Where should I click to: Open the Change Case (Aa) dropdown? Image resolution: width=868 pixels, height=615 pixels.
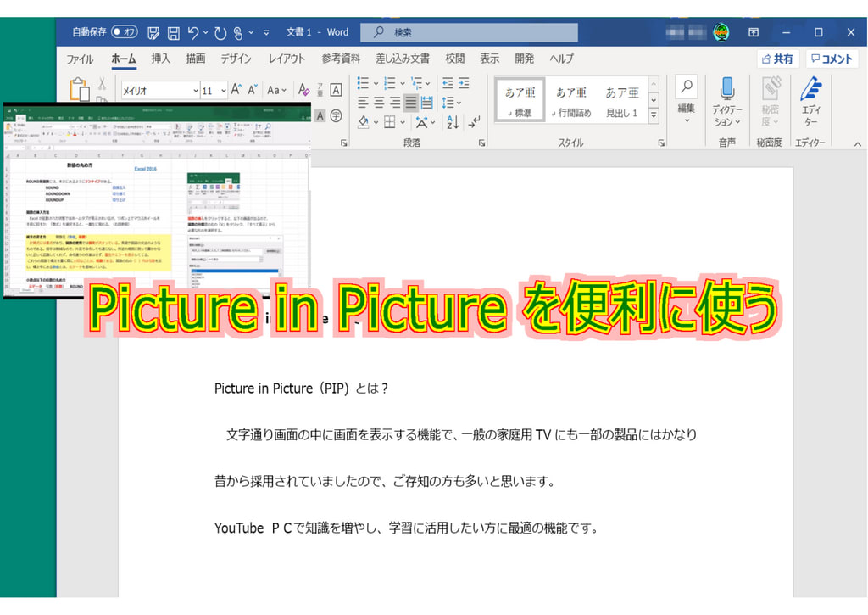click(x=276, y=90)
